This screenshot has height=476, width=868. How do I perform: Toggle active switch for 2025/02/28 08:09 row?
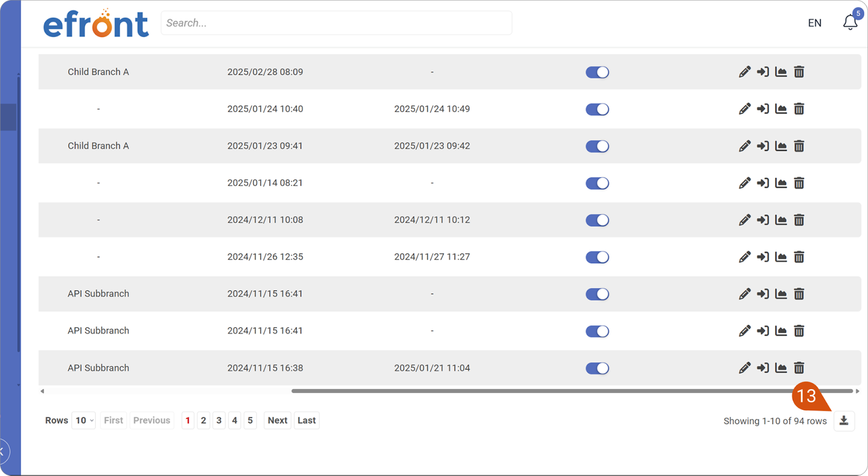tap(597, 72)
